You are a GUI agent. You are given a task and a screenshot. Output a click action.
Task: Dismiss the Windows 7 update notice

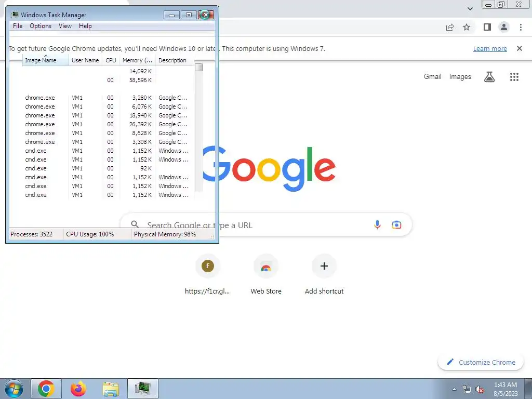pyautogui.click(x=520, y=48)
